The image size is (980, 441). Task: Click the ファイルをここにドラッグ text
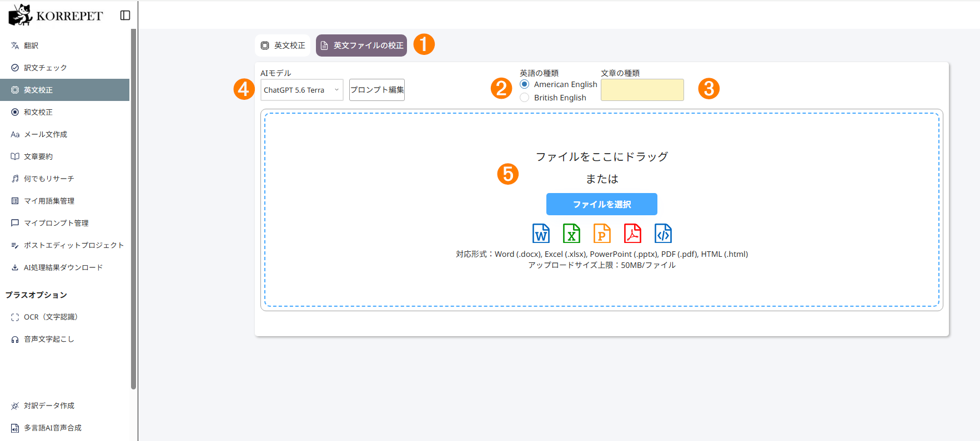tap(602, 157)
